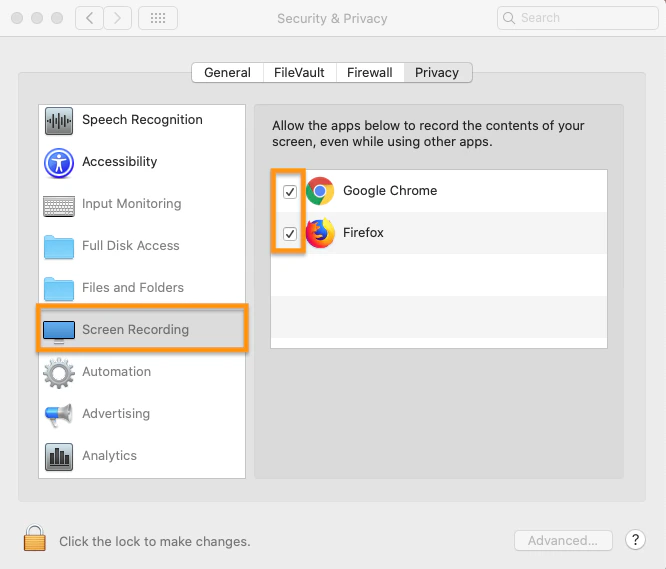Go forward with the right arrow button
Screen dimensions: 666x569
click(x=118, y=18)
